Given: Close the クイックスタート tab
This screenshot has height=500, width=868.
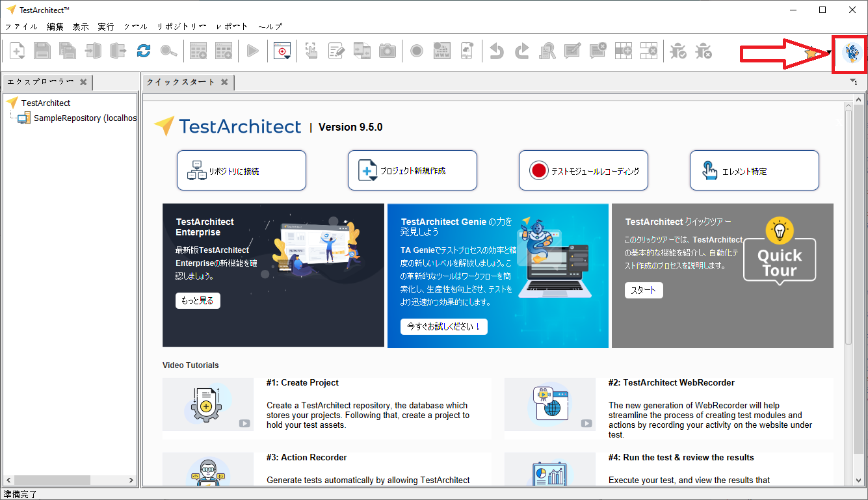Looking at the screenshot, I should (x=224, y=83).
